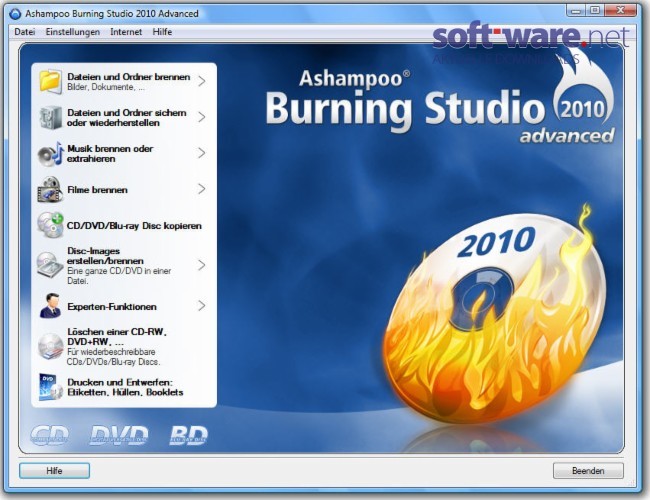Click the Hilfe button at bottom left

tap(54, 471)
